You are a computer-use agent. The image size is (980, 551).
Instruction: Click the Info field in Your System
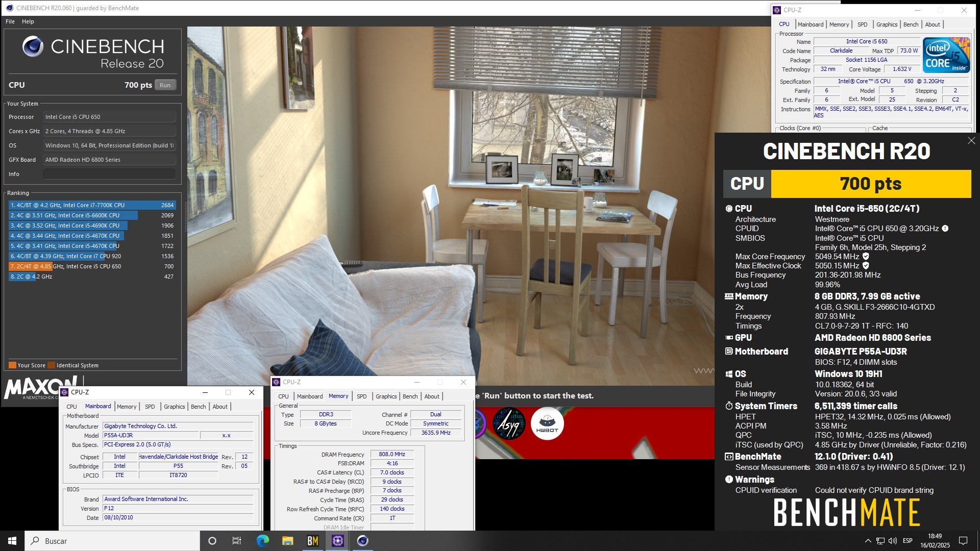[109, 174]
